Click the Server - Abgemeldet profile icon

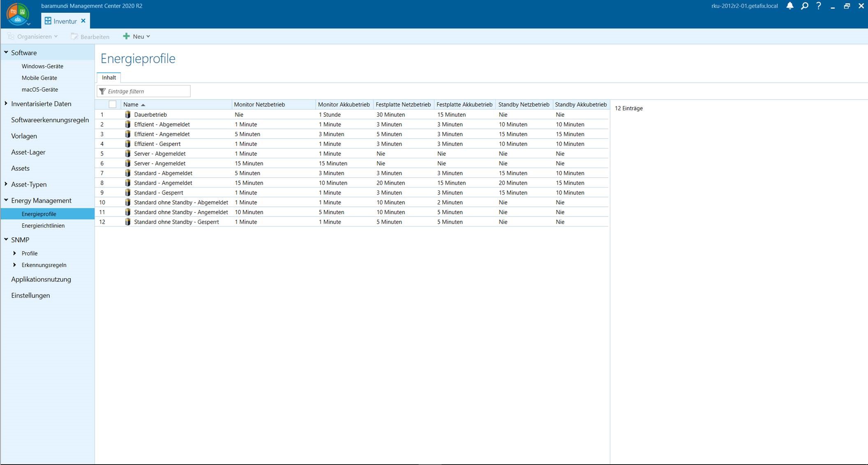tap(127, 154)
